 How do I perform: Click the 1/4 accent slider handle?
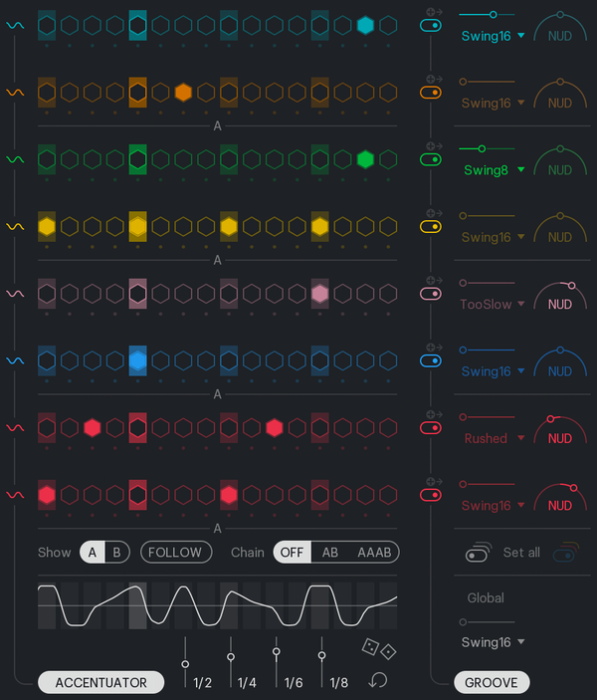point(231,657)
